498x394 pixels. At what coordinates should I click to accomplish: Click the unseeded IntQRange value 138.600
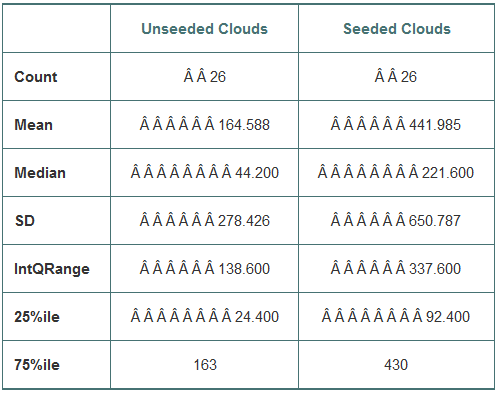(x=244, y=269)
